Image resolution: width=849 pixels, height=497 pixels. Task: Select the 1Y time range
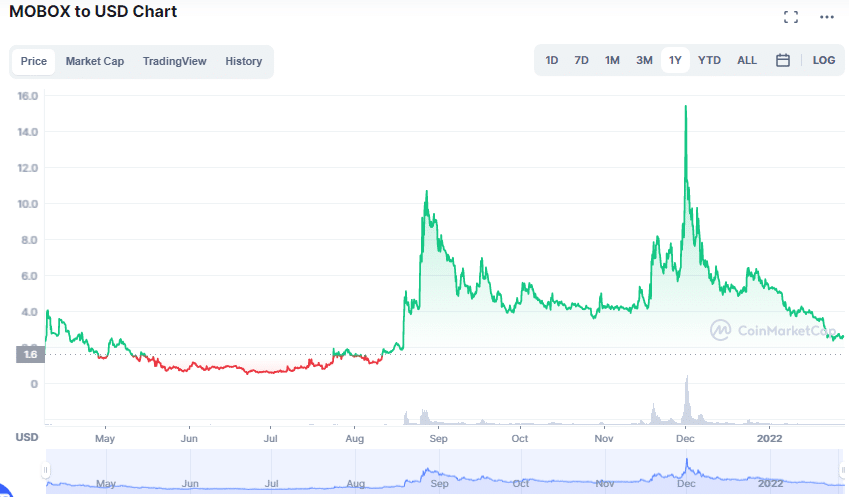675,60
